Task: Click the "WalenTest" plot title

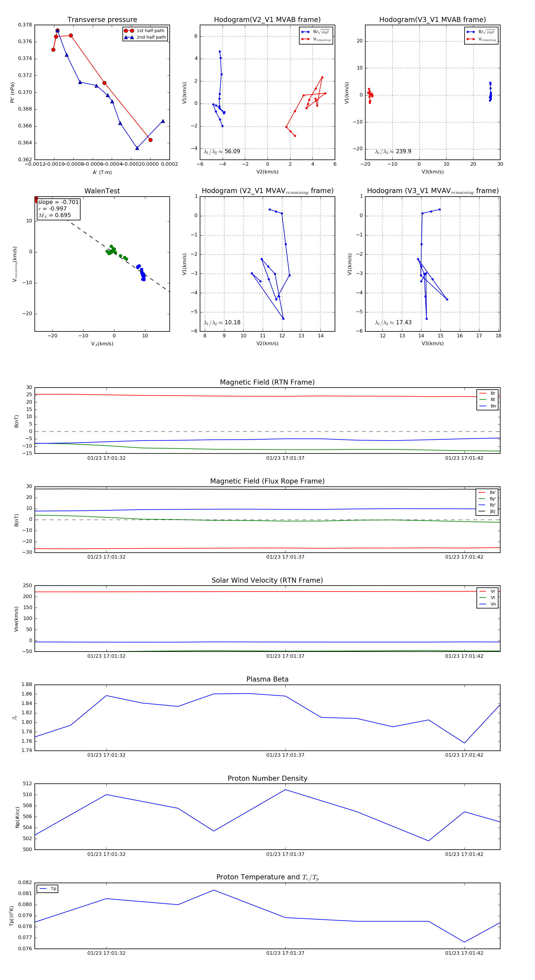Action: [x=102, y=191]
